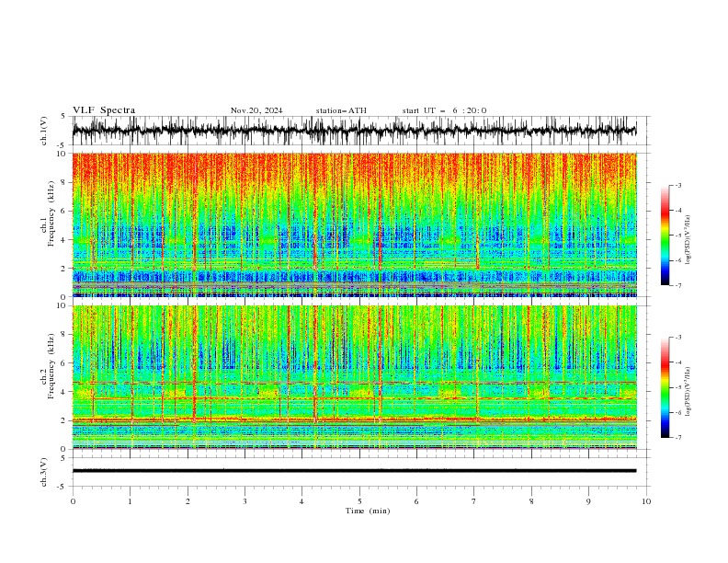Viewport: 728px width, 563px height.
Task: Click the "6" kHz tick on ch.1 frequency axis
Action: click(x=63, y=211)
